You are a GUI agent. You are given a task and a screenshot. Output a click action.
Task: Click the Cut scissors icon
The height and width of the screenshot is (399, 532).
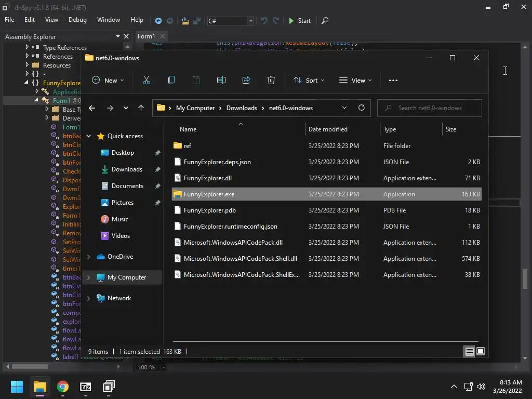click(x=146, y=81)
